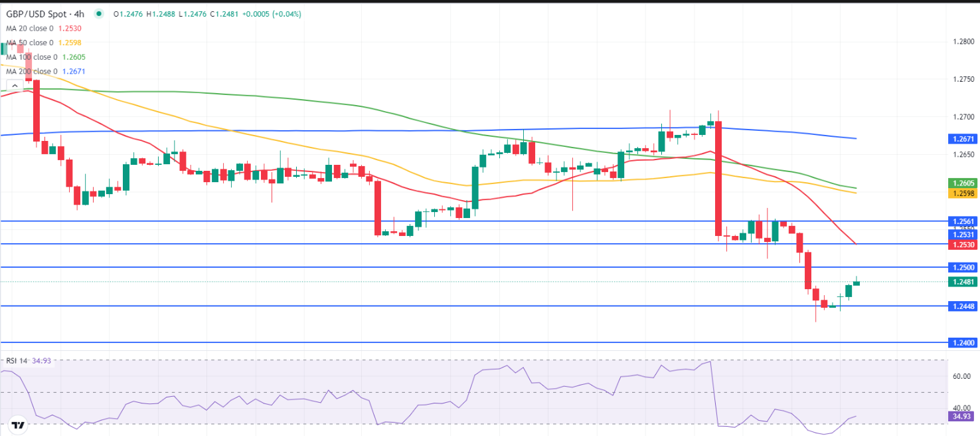Select the MA 50 close indicator legend

[32, 43]
